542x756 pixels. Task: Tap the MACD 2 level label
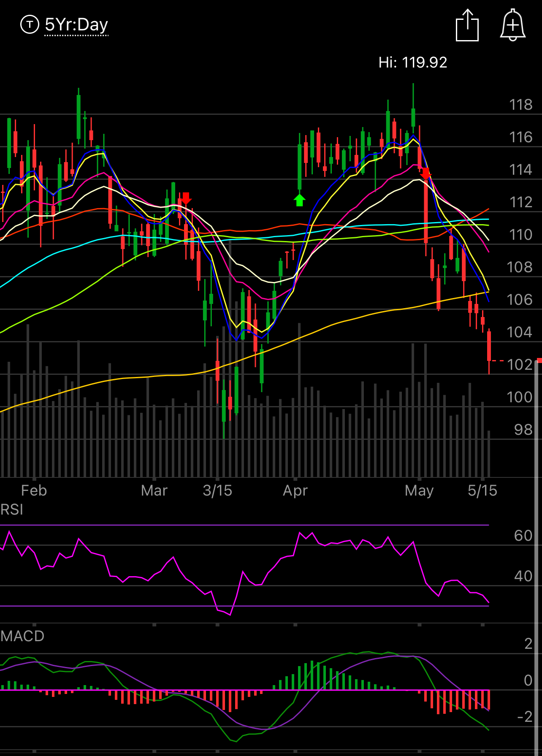coord(528,644)
